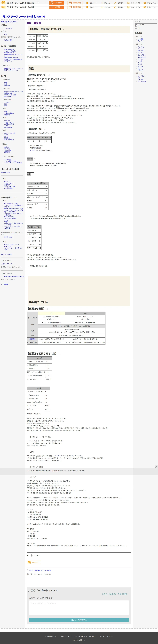Open MF1メモ sidebar link

7,182
